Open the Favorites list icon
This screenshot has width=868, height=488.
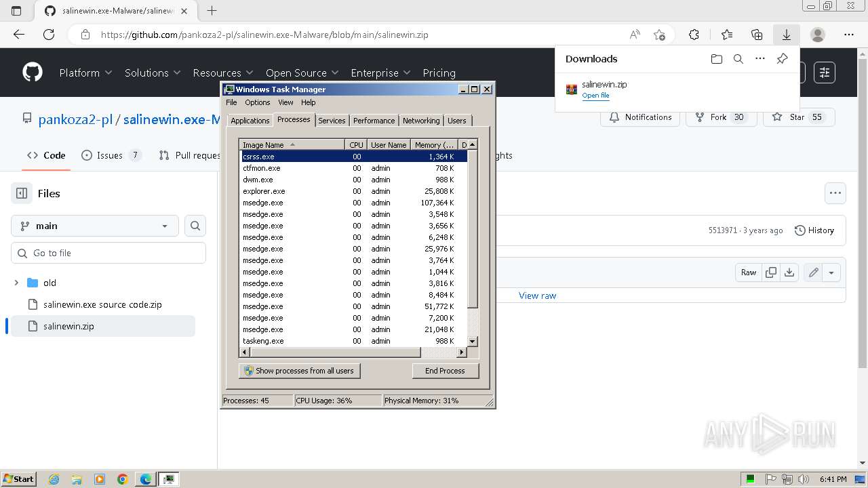coord(727,35)
